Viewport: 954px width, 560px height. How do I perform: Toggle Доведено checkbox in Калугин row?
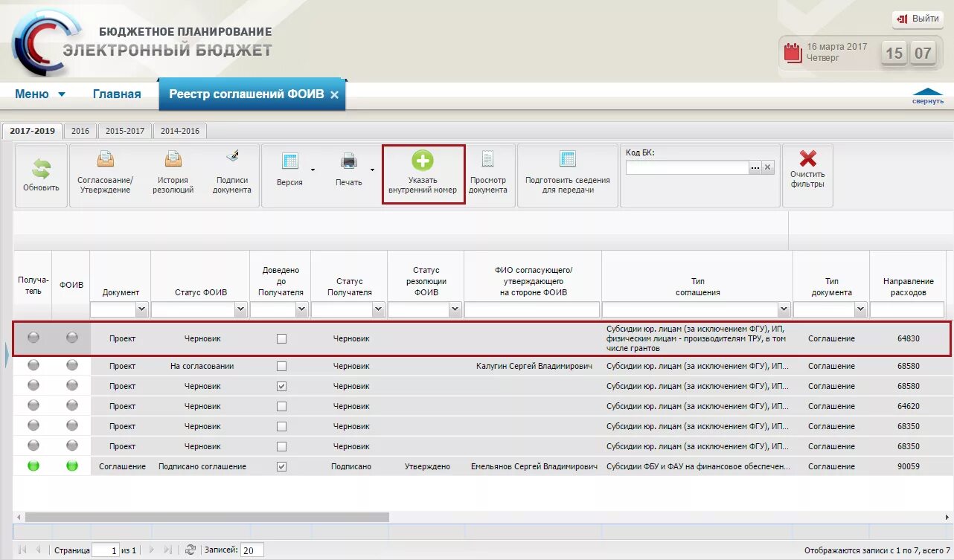coord(281,366)
